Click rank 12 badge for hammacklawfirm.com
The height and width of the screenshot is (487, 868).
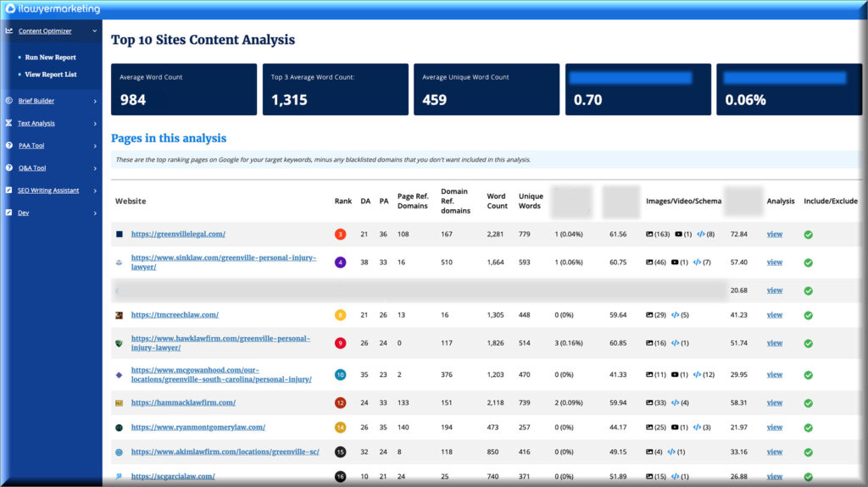341,403
